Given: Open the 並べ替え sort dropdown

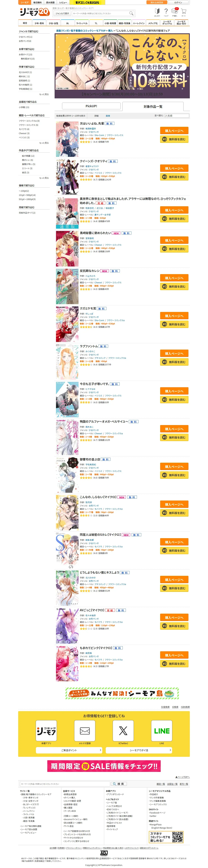Looking at the screenshot, I should pos(177,116).
